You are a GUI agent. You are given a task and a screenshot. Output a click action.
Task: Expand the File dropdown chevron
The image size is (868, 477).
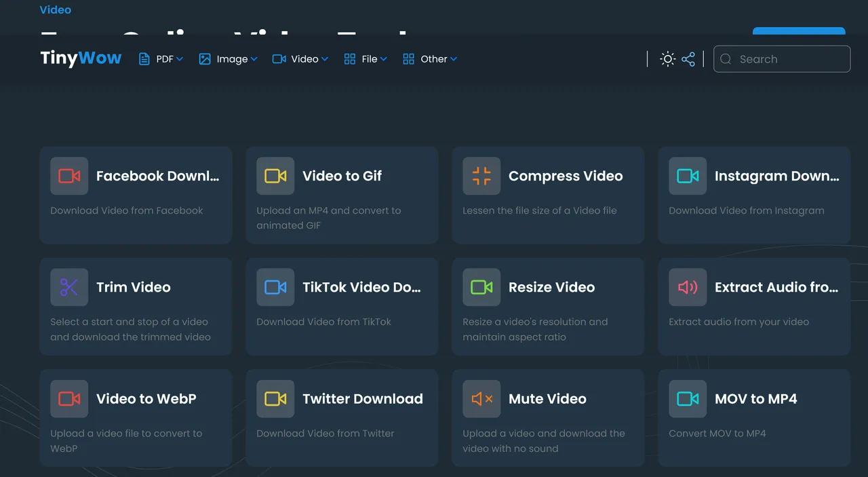384,59
